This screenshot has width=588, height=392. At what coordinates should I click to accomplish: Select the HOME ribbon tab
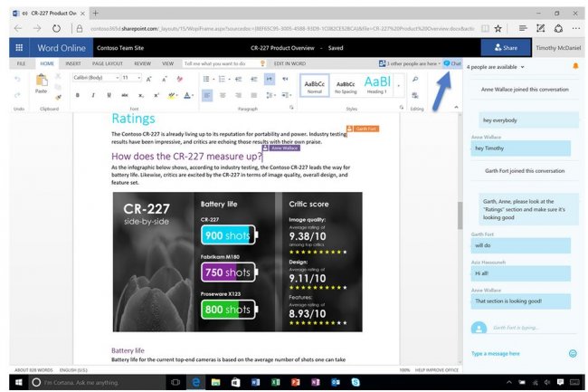point(47,63)
